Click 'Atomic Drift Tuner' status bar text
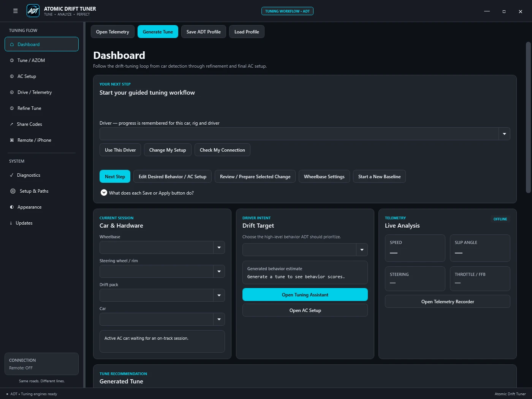The height and width of the screenshot is (399, 532). click(x=510, y=394)
